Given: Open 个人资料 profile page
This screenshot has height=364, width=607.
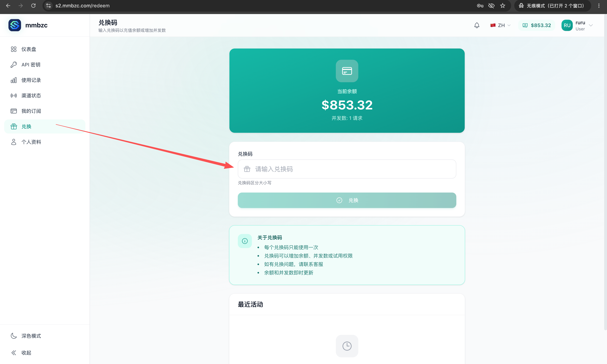Looking at the screenshot, I should click(45, 142).
